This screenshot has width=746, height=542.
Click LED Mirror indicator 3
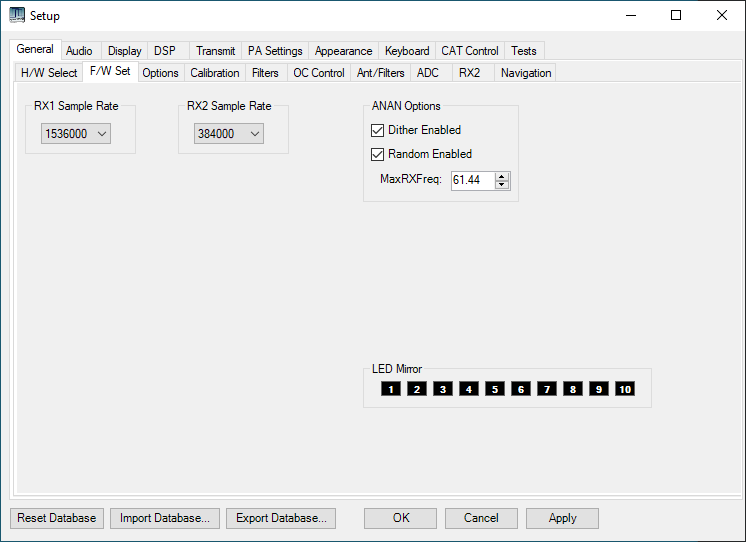click(442, 389)
